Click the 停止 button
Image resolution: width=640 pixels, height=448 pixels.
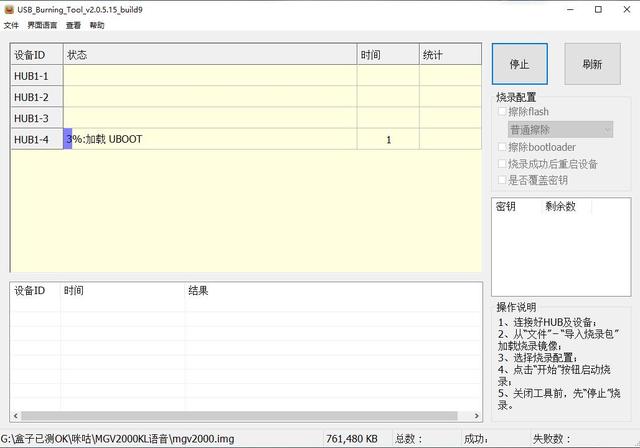click(520, 64)
